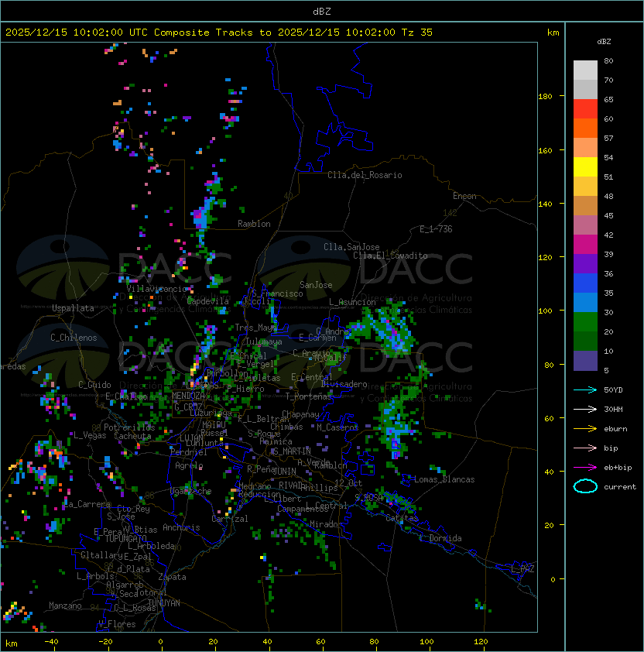Click the Capdevila label
This screenshot has width=644, height=652.
pos(208,301)
